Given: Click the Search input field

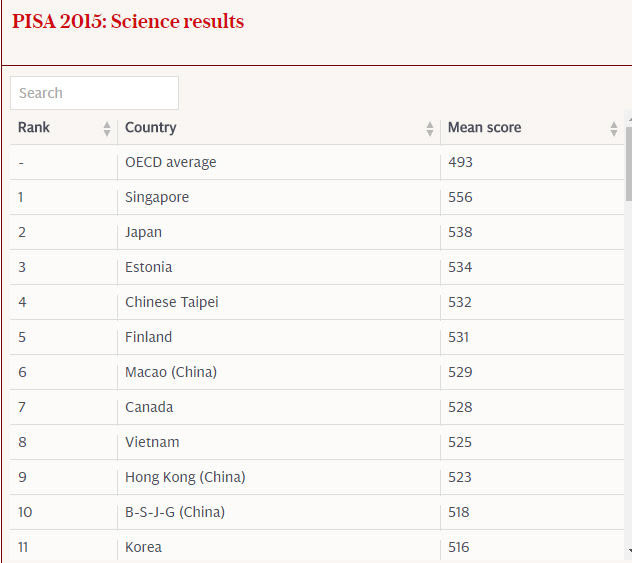Looking at the screenshot, I should [94, 93].
